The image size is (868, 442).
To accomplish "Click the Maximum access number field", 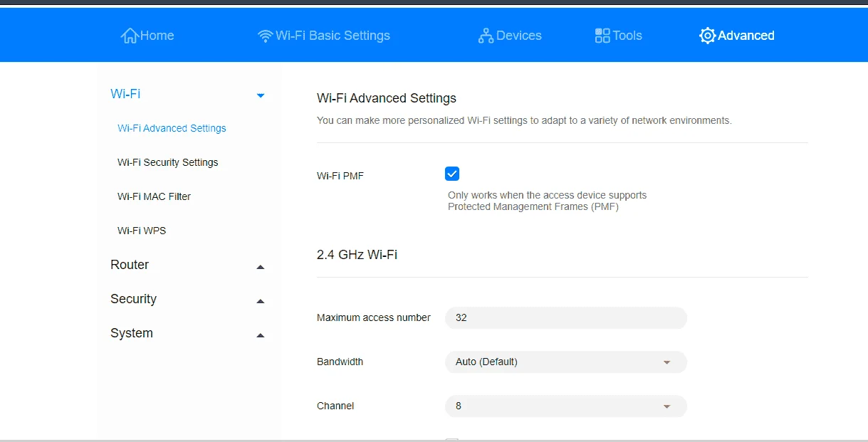I will click(566, 317).
